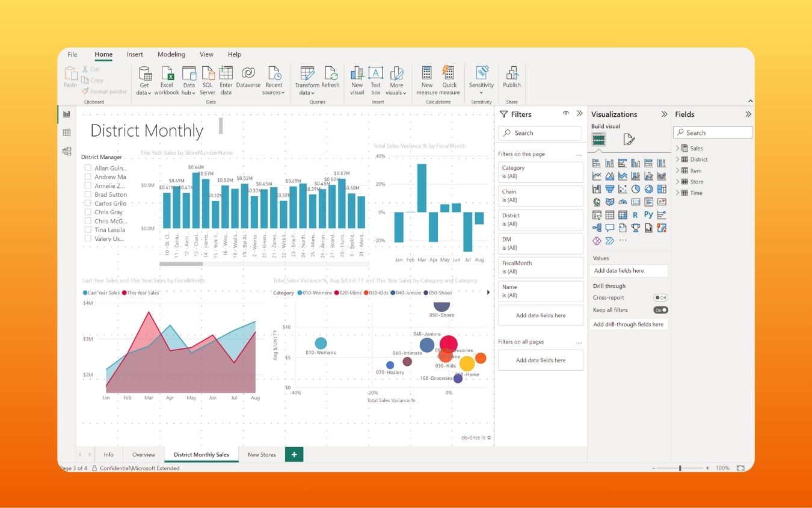Insert a Python visual

pyautogui.click(x=648, y=215)
